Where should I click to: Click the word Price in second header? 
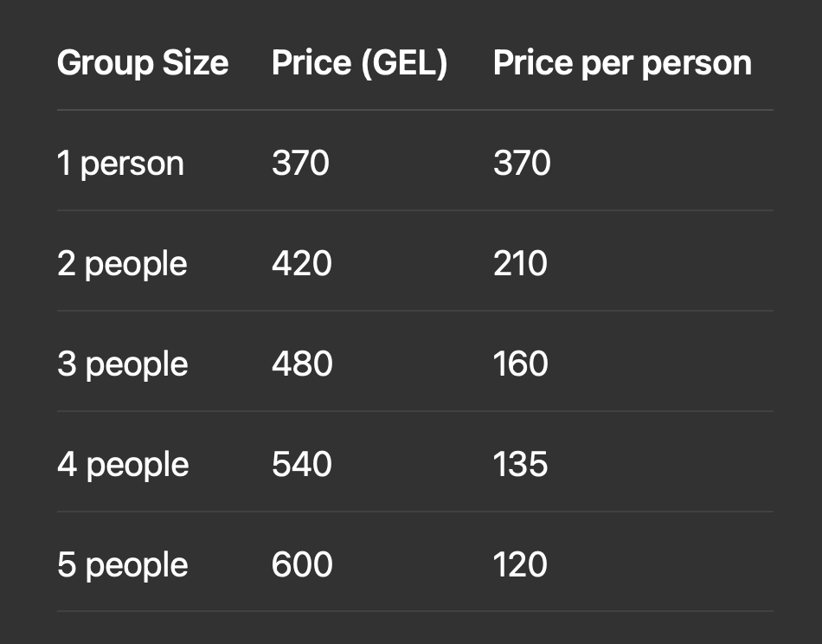point(311,63)
